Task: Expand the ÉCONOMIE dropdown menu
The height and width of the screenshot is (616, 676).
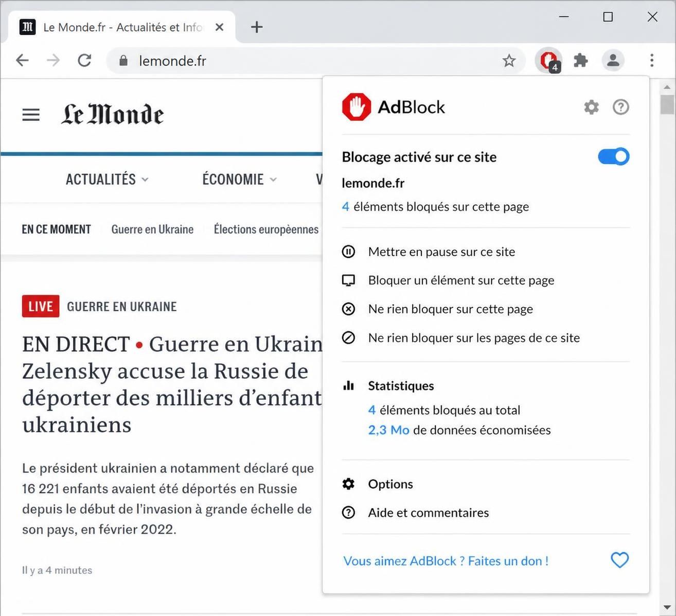Action: click(x=239, y=179)
